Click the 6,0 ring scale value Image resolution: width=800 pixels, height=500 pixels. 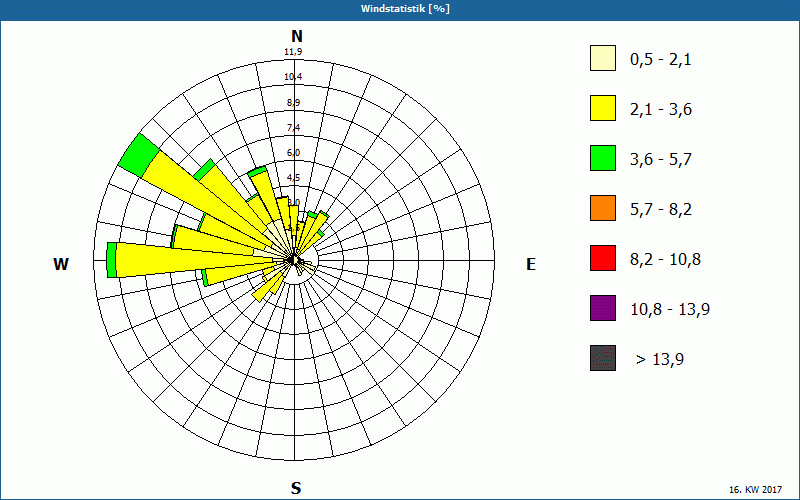(x=293, y=153)
